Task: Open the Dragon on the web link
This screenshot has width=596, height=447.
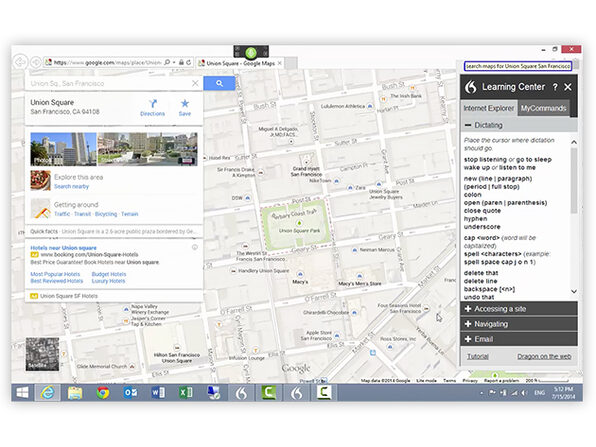Action: (544, 357)
